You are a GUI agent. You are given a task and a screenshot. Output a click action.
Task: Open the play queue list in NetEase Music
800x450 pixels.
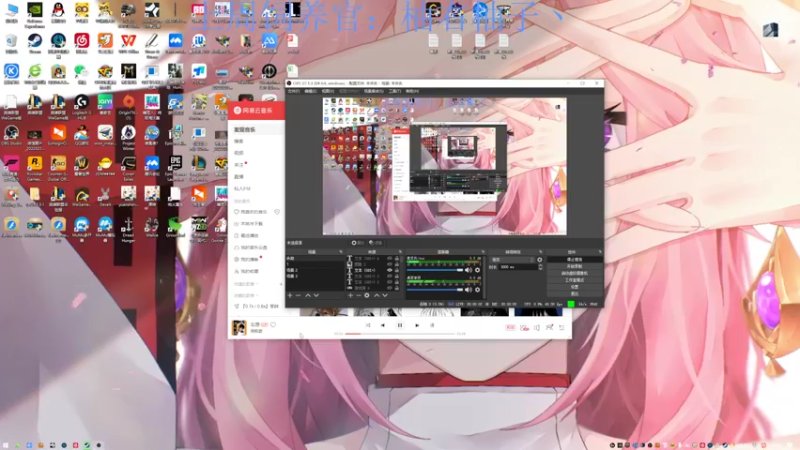(x=562, y=328)
